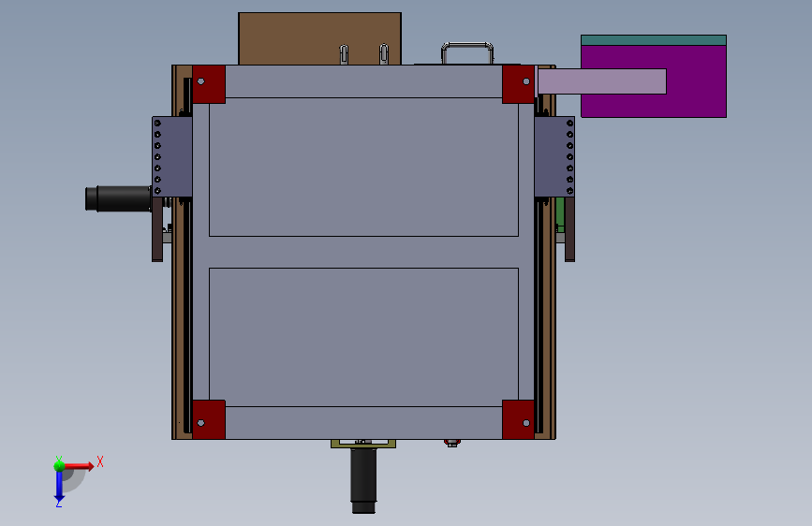This screenshot has width=812, height=526.
Task: Click the horizontal crossbar between the two panels
Action: click(x=363, y=252)
